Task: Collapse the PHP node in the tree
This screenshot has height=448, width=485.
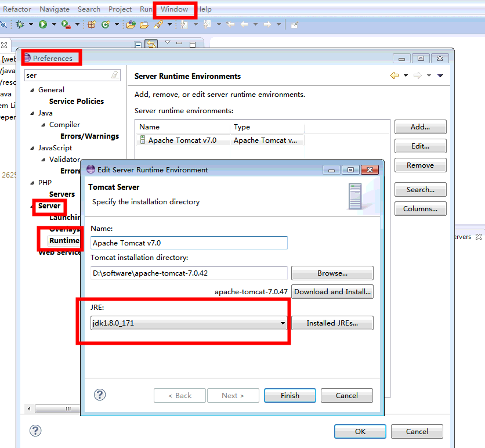Action: coord(32,183)
